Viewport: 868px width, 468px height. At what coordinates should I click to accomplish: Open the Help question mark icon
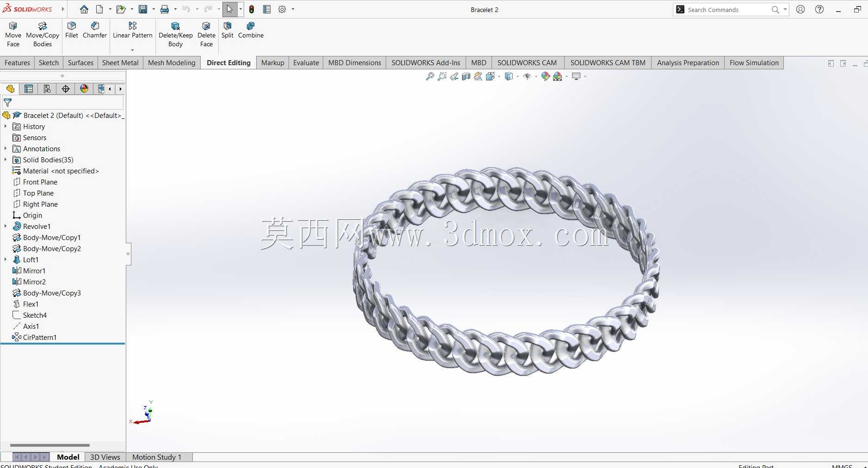tap(819, 9)
